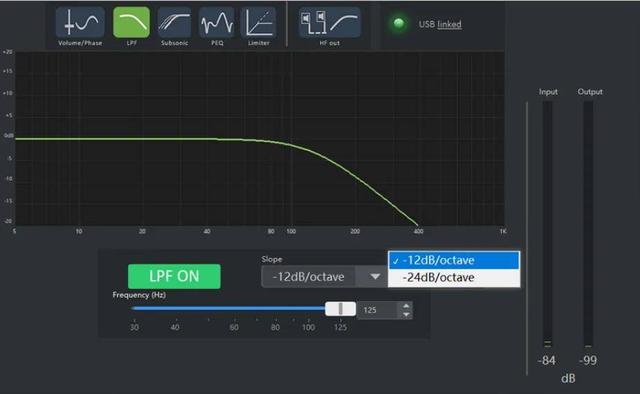
Task: Toggle the LPF ON switch
Action: [174, 276]
